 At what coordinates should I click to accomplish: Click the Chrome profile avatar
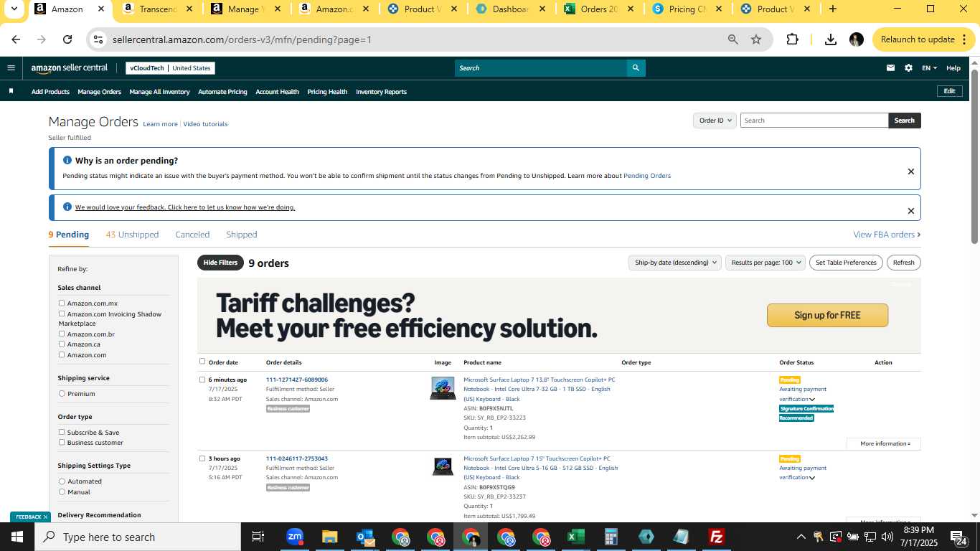coord(856,39)
